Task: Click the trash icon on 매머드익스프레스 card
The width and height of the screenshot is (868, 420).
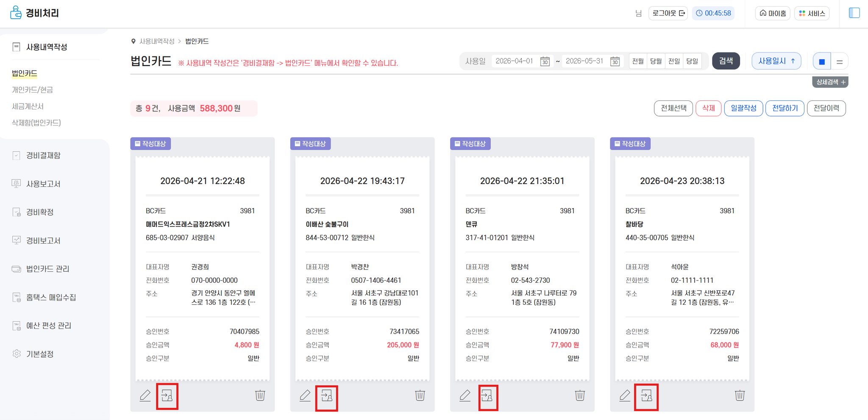Action: click(260, 395)
